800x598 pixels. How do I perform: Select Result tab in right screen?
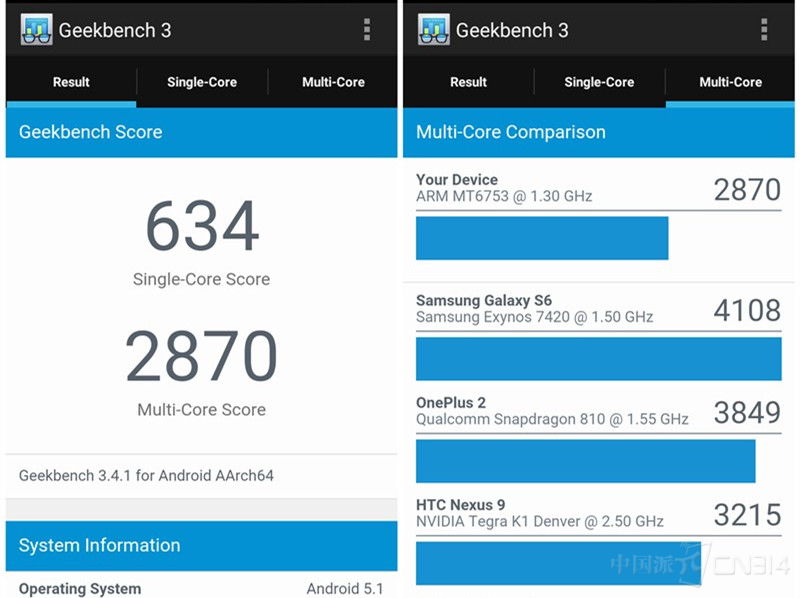[x=468, y=82]
